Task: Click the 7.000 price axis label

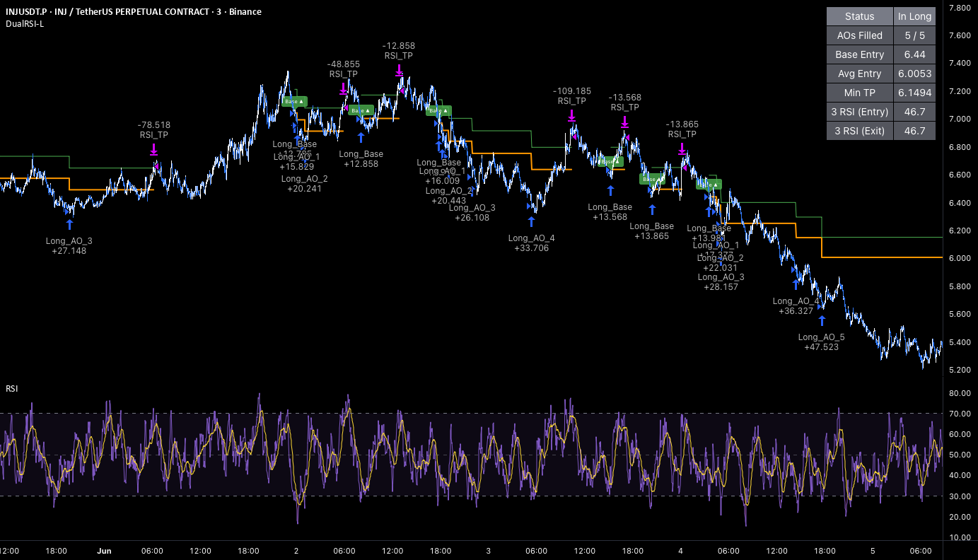Action: click(959, 119)
